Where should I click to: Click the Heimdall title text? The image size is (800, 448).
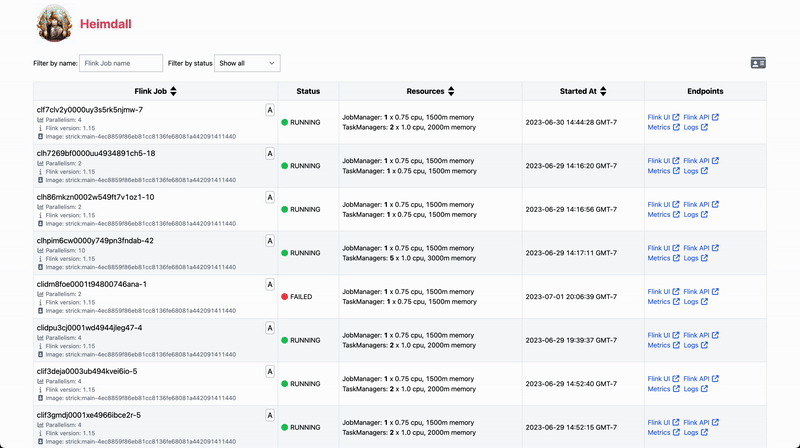coord(106,24)
